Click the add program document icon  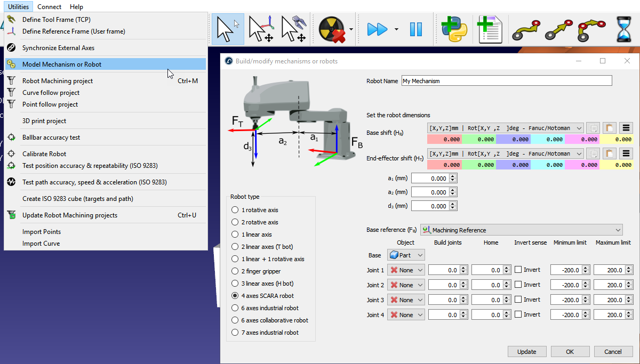click(x=489, y=29)
